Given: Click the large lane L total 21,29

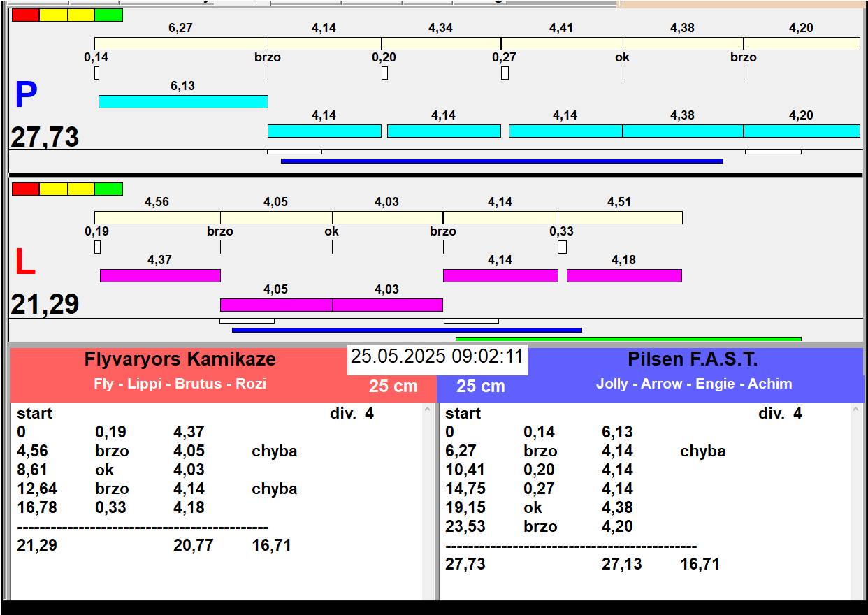Looking at the screenshot, I should (x=45, y=304).
